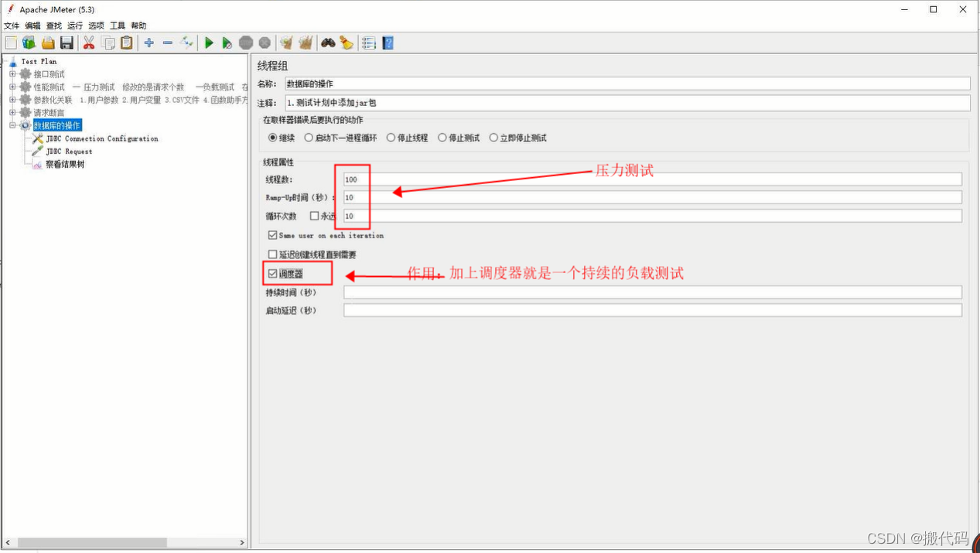
Task: Untick the 调度器 scheduler checkbox
Action: [x=272, y=274]
